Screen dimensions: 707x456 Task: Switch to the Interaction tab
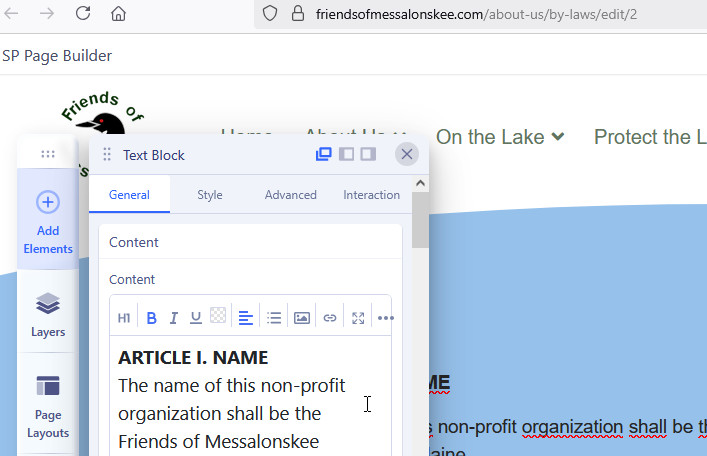(x=371, y=195)
